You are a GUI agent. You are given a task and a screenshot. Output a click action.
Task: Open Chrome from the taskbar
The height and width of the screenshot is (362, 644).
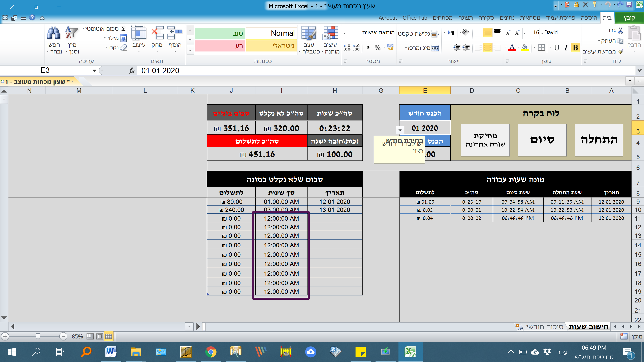click(211, 352)
